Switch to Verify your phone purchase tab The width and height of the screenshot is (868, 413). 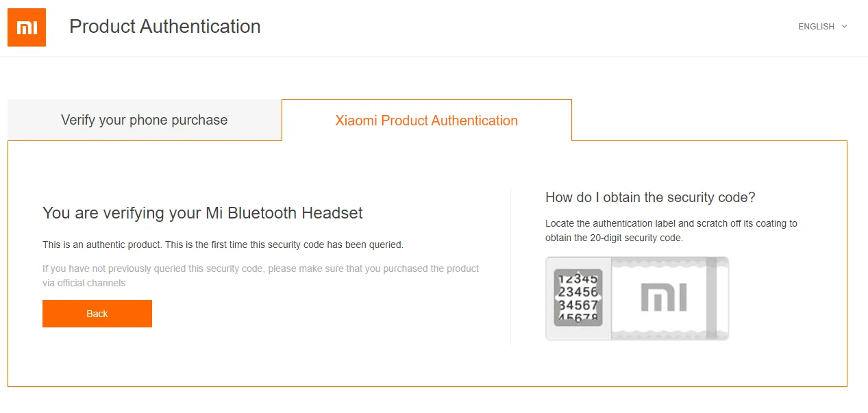pos(144,121)
